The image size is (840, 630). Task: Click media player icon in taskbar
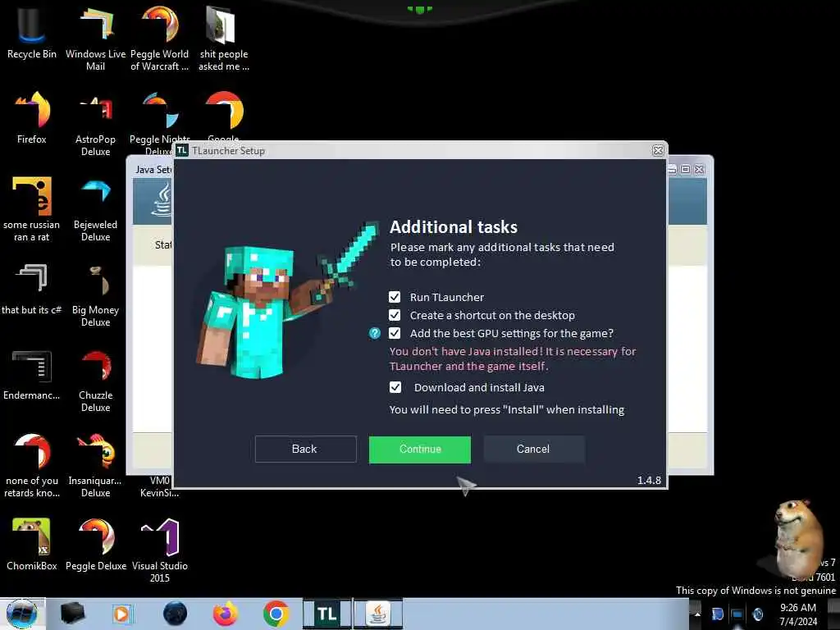coord(123,614)
